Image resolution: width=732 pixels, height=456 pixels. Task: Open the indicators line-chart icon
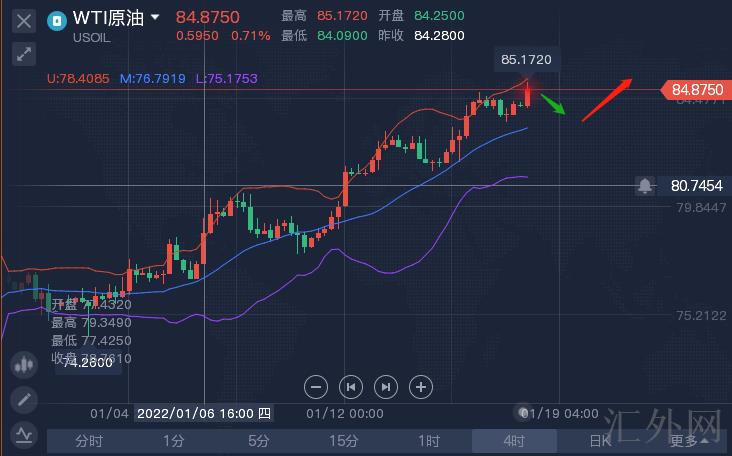24,435
